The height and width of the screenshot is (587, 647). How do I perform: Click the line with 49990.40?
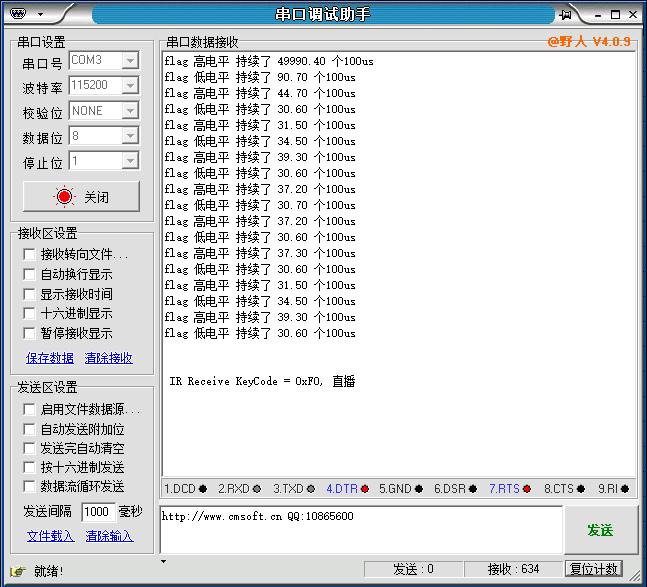(269, 61)
